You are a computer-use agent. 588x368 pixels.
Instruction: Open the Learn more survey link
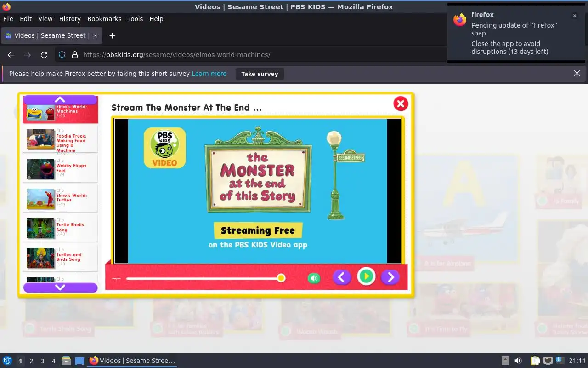pyautogui.click(x=209, y=74)
